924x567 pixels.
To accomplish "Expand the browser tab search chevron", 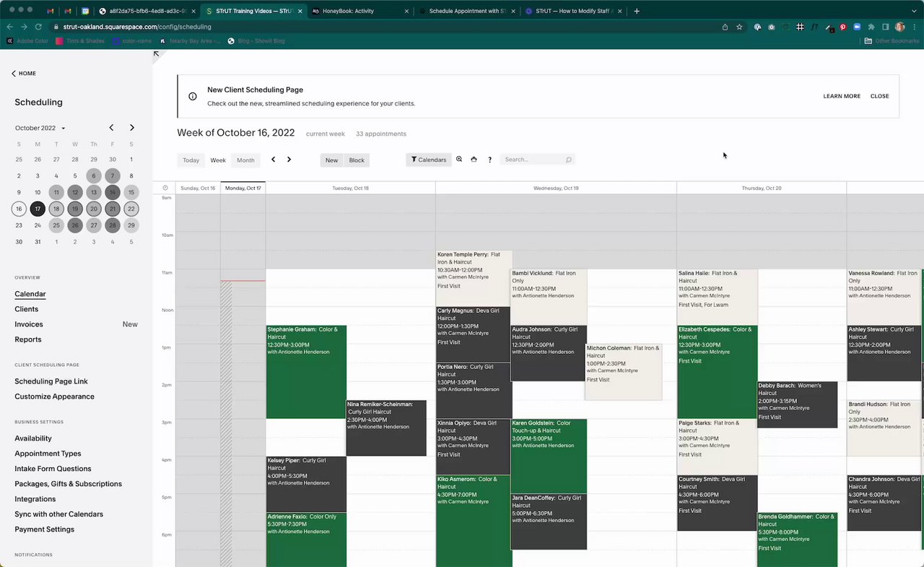I will coord(914,11).
